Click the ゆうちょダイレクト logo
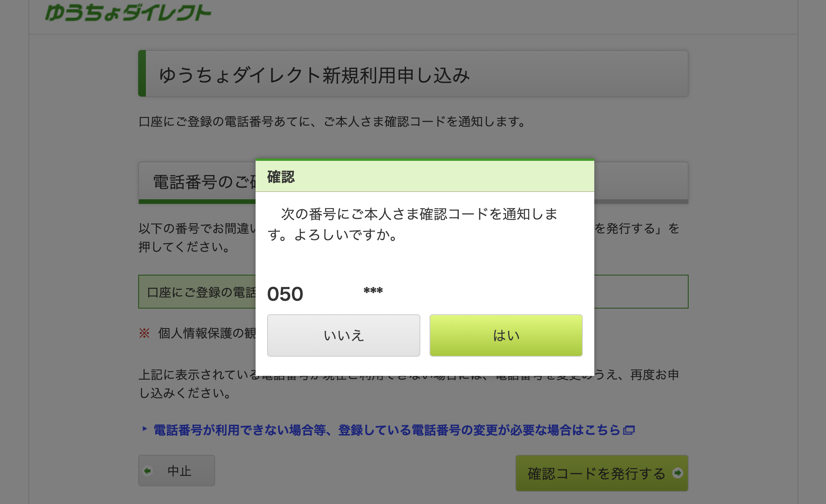The image size is (826, 504). pos(128,12)
